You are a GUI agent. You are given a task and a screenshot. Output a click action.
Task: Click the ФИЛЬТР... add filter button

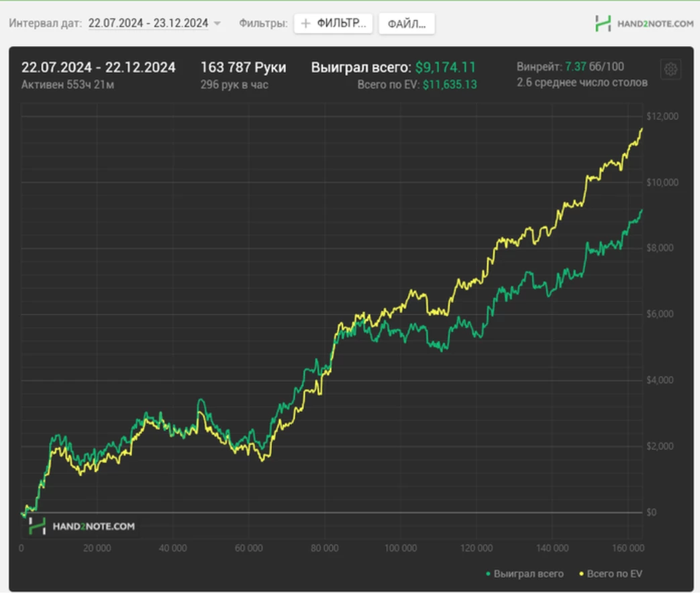[x=333, y=23]
